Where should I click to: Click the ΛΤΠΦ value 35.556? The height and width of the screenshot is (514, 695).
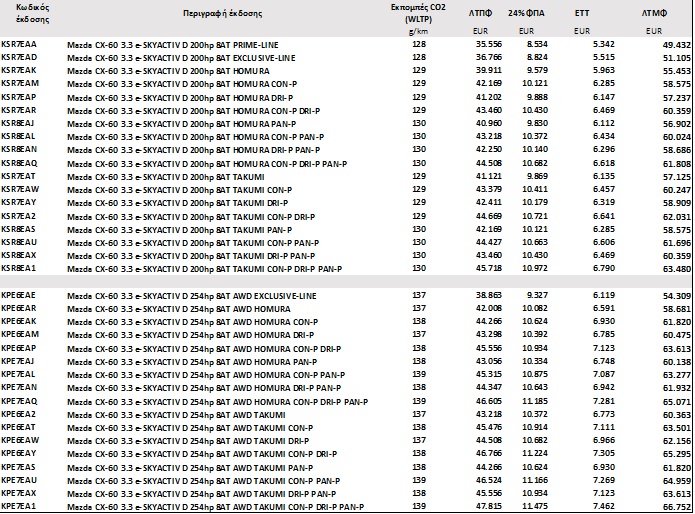pos(489,44)
